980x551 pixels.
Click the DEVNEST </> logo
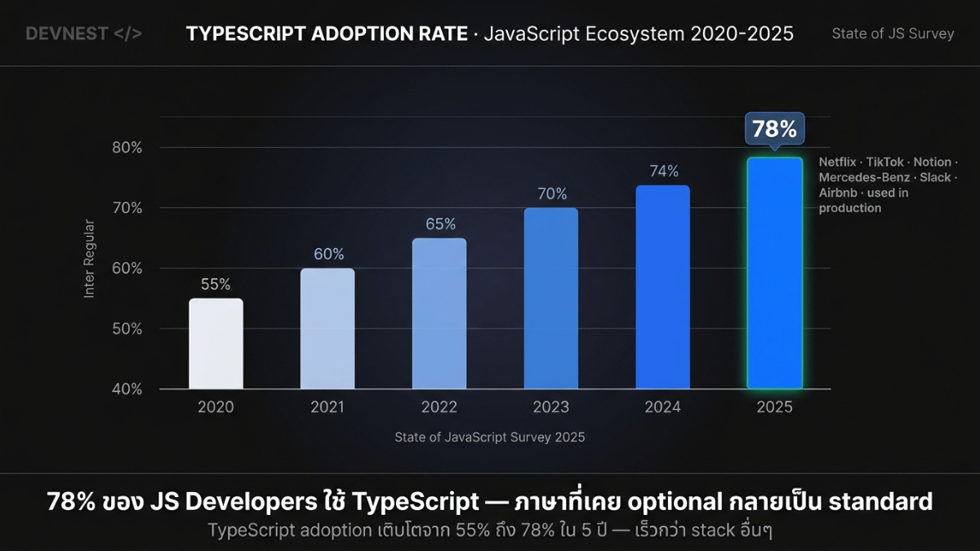click(83, 33)
